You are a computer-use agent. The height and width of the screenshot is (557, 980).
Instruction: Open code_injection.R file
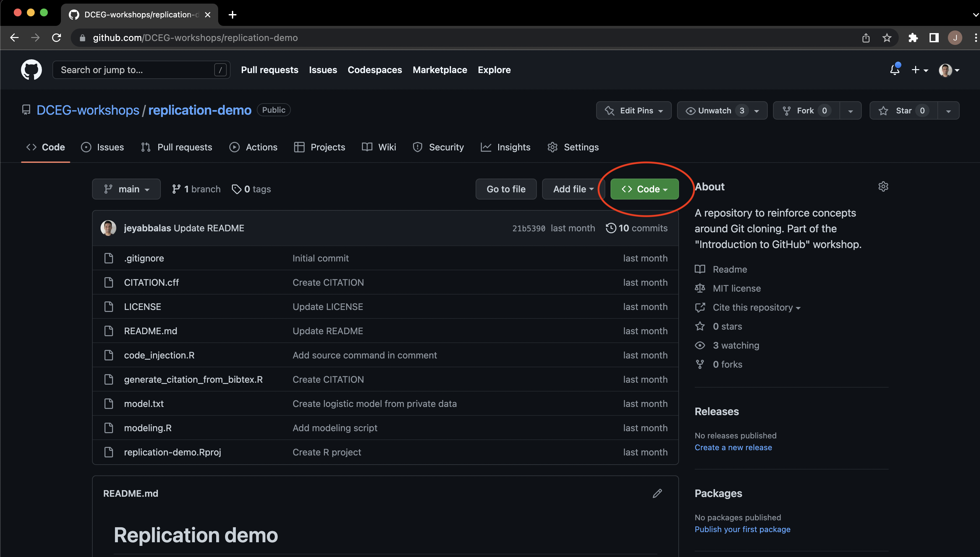coord(159,355)
